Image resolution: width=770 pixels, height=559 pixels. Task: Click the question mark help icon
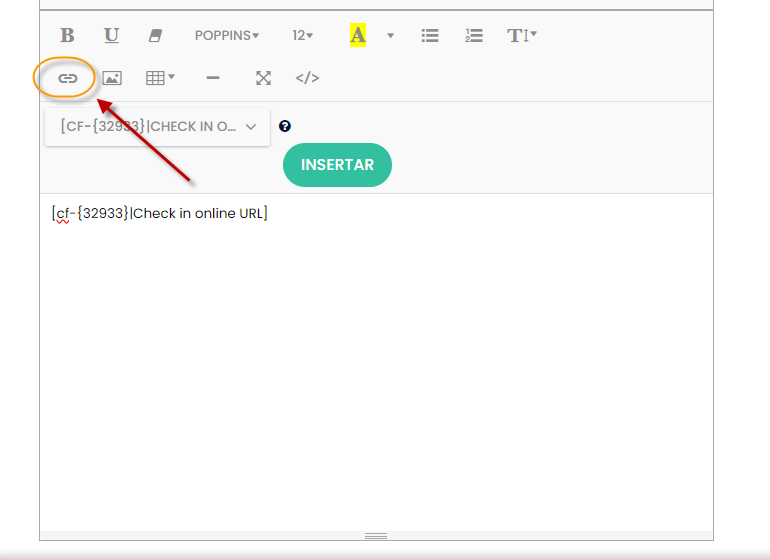coord(285,127)
